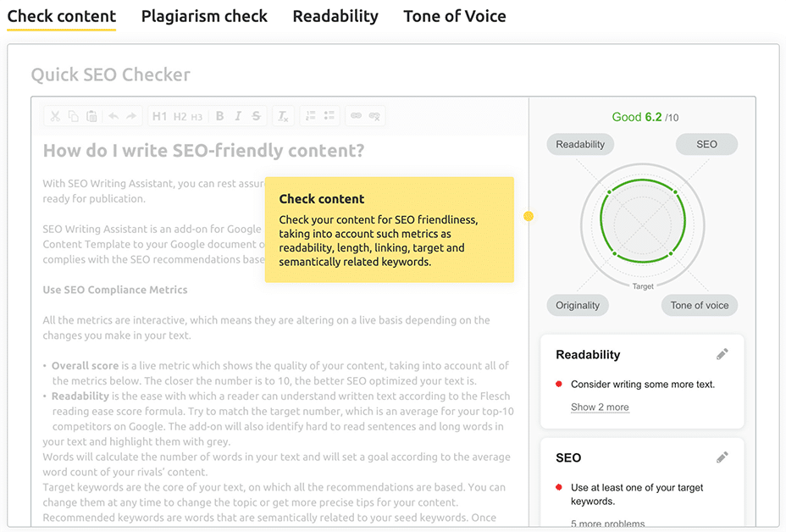Click the Paste clipboard icon
This screenshot has width=786, height=532.
91,116
